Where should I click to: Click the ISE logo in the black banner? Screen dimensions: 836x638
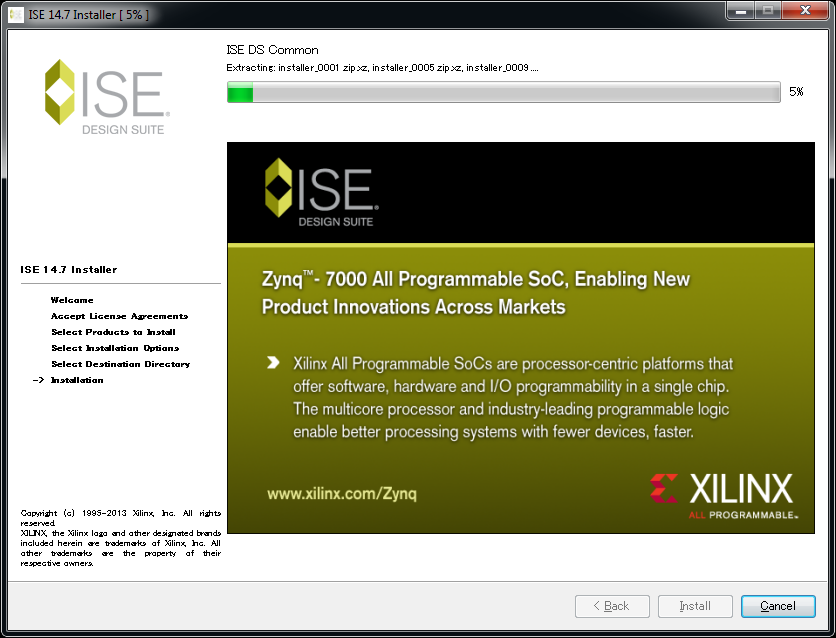pos(322,192)
